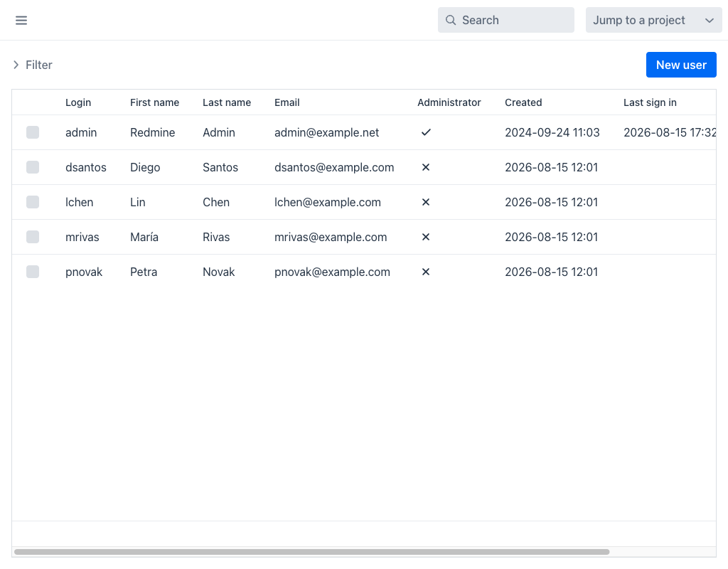The image size is (728, 569).
Task: Sort by the Login column header
Action: [x=78, y=102]
